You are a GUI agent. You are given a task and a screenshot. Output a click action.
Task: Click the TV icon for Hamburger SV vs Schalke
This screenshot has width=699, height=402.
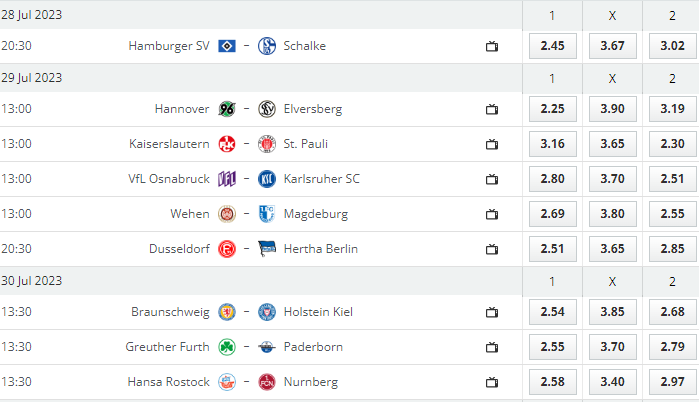point(492,46)
